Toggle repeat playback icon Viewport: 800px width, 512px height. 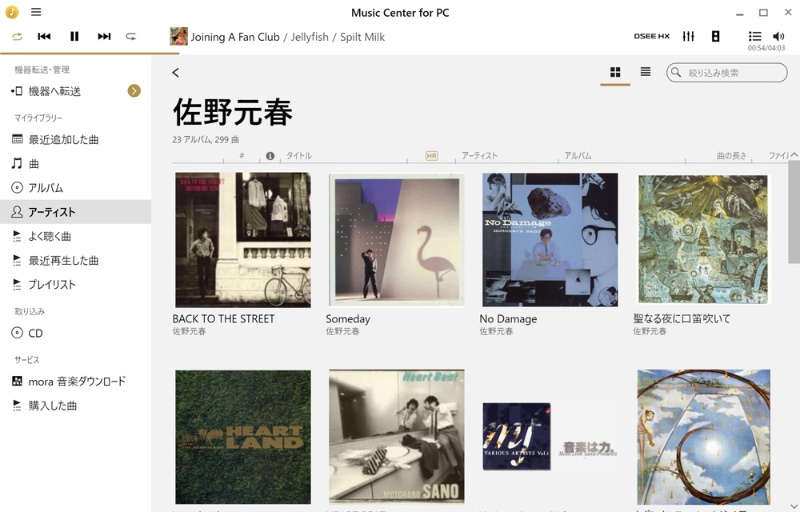[131, 36]
